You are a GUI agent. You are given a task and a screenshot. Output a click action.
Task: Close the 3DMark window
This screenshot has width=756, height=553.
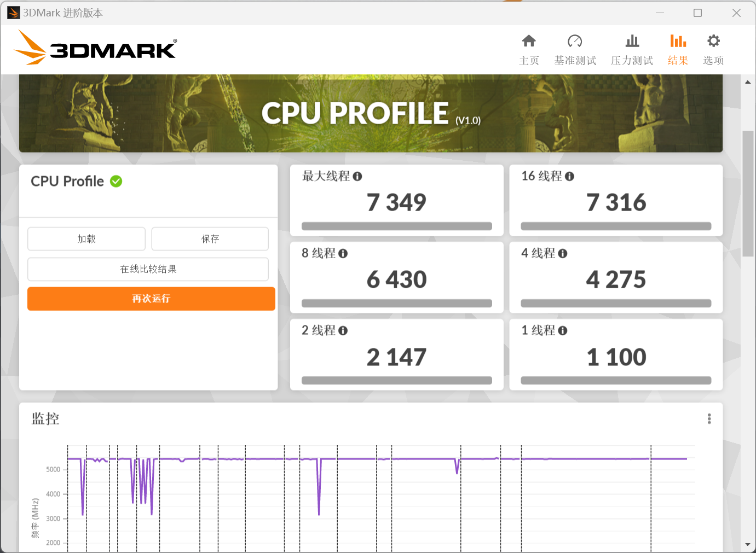pyautogui.click(x=736, y=13)
